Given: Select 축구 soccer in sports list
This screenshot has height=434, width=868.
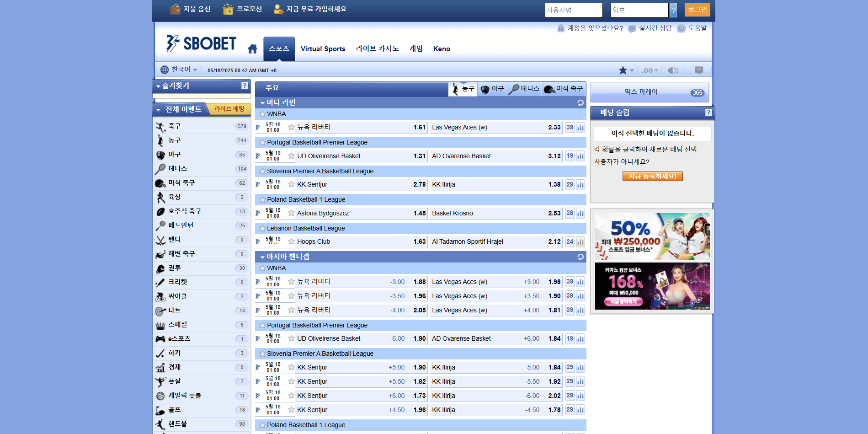Looking at the screenshot, I should (x=202, y=126).
